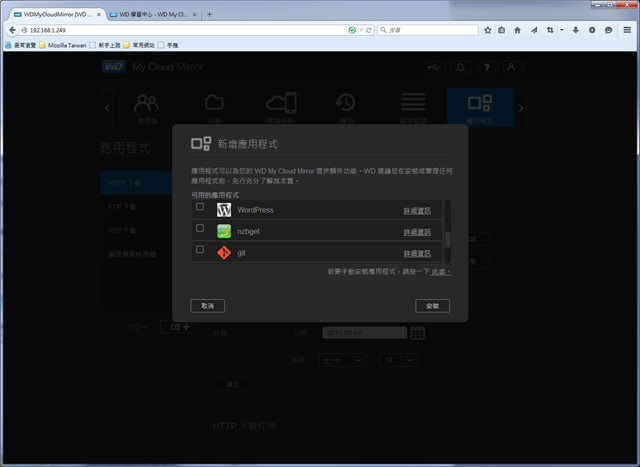Click the add app plus button
Viewport: 640px width, 467px height.
tap(178, 327)
